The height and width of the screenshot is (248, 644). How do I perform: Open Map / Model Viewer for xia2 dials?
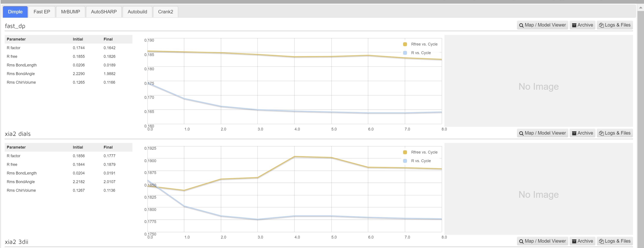[x=542, y=133]
